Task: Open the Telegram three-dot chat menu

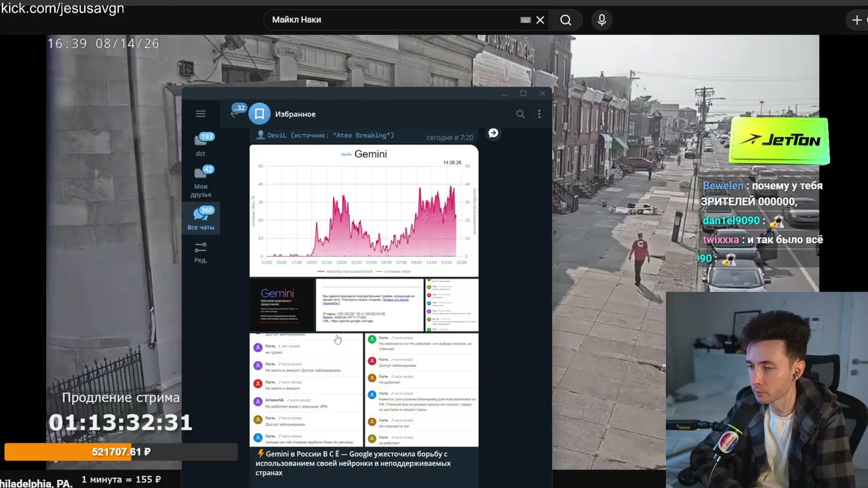Action: tap(540, 114)
